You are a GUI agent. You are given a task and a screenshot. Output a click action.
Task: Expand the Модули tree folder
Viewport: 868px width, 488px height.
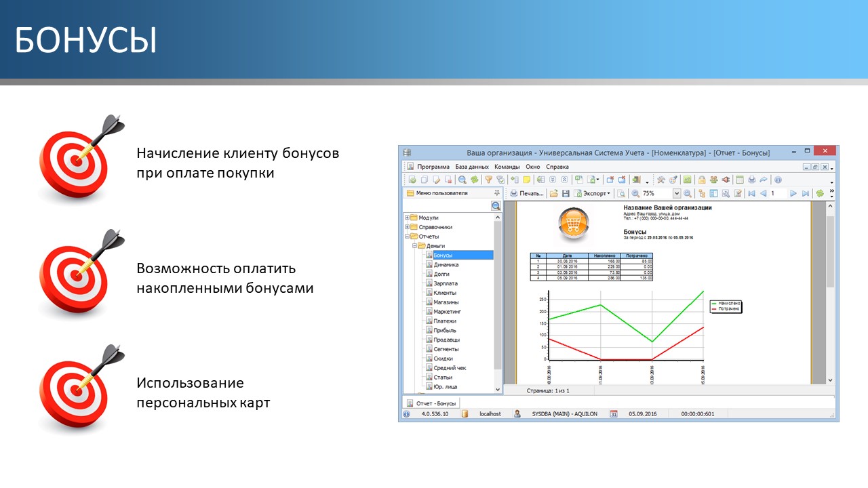tap(407, 218)
